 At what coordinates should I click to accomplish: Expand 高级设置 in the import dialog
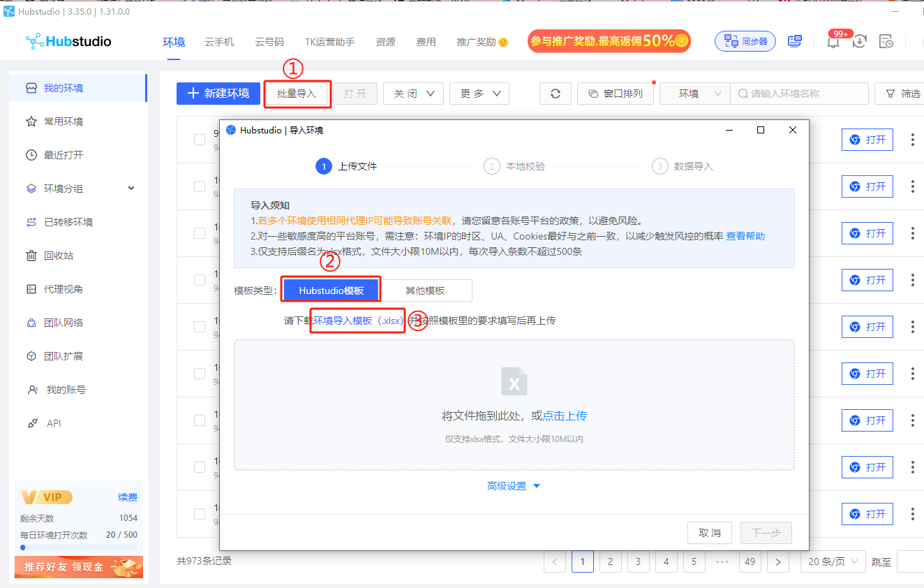tap(514, 486)
